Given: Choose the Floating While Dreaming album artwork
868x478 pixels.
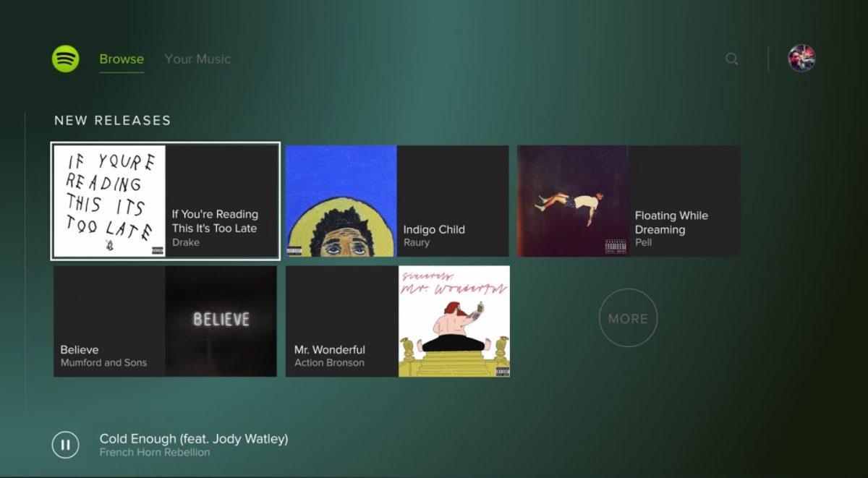Looking at the screenshot, I should [573, 201].
